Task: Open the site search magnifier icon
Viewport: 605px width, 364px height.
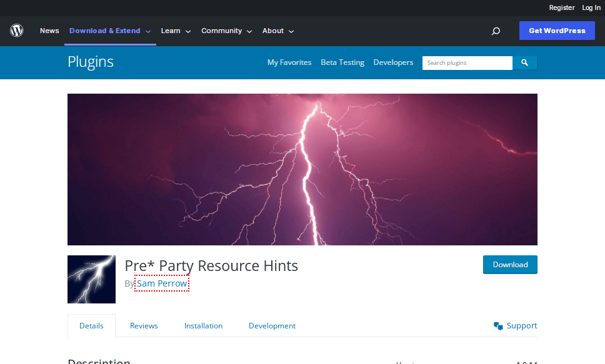Action: click(496, 31)
